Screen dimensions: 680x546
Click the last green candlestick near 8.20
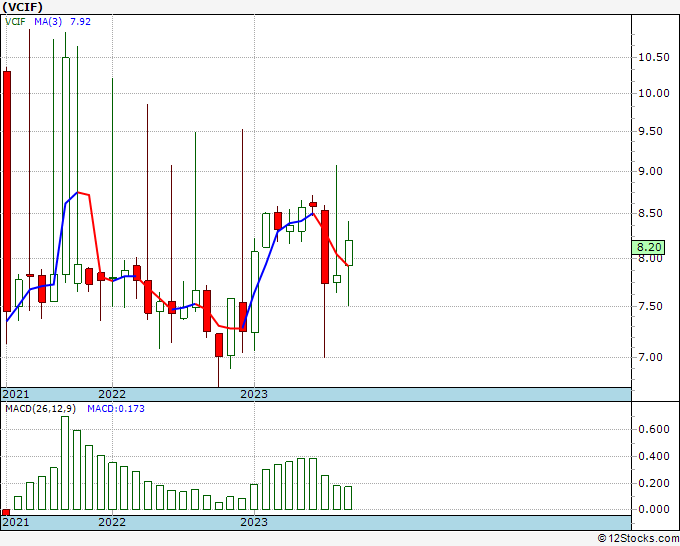pyautogui.click(x=349, y=253)
